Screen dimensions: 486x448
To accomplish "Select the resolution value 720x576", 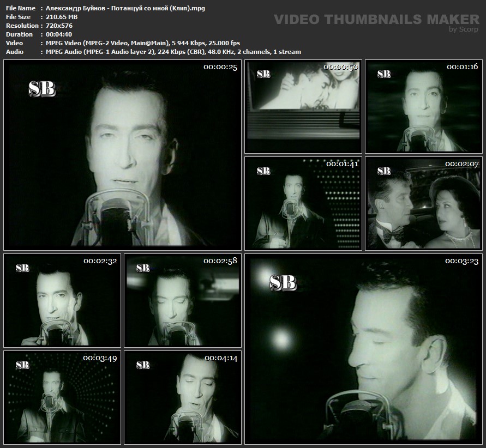I will pyautogui.click(x=59, y=26).
